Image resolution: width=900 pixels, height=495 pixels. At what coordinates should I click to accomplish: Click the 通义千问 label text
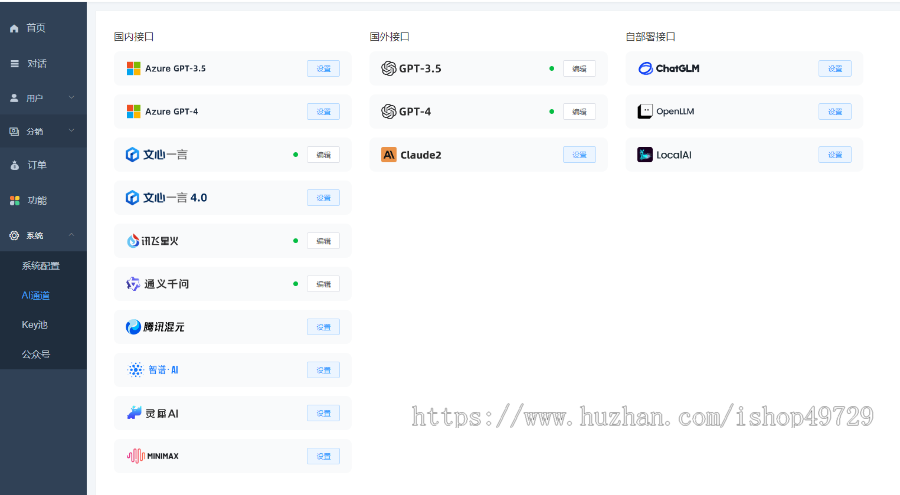coord(166,284)
